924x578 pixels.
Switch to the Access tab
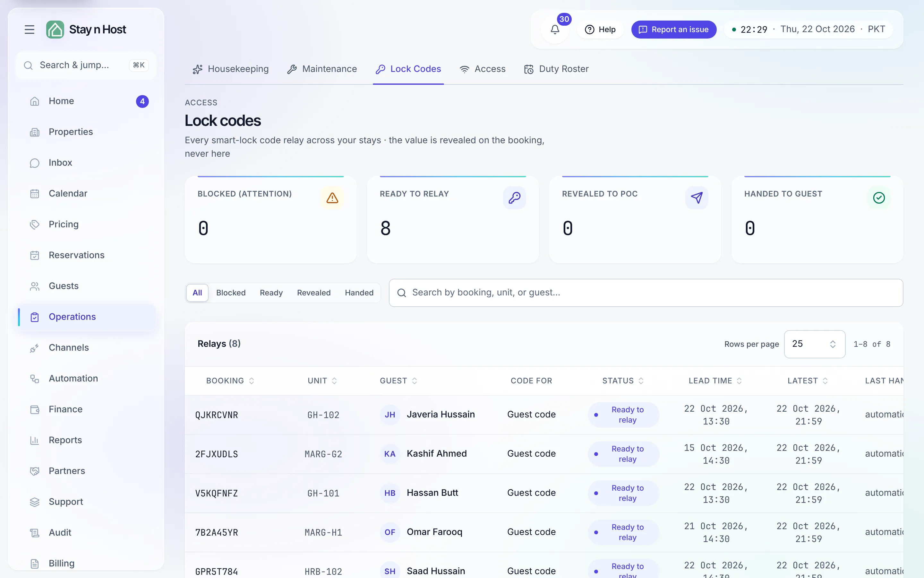pos(483,69)
